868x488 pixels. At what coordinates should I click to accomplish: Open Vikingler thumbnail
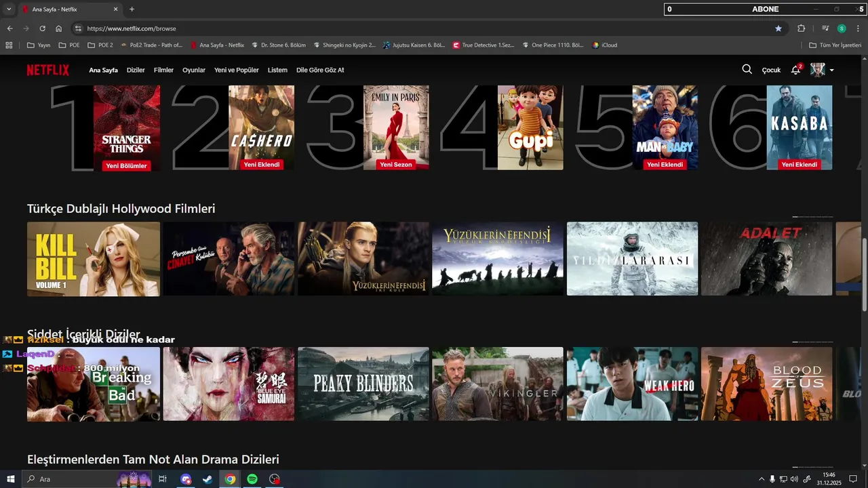tap(498, 384)
